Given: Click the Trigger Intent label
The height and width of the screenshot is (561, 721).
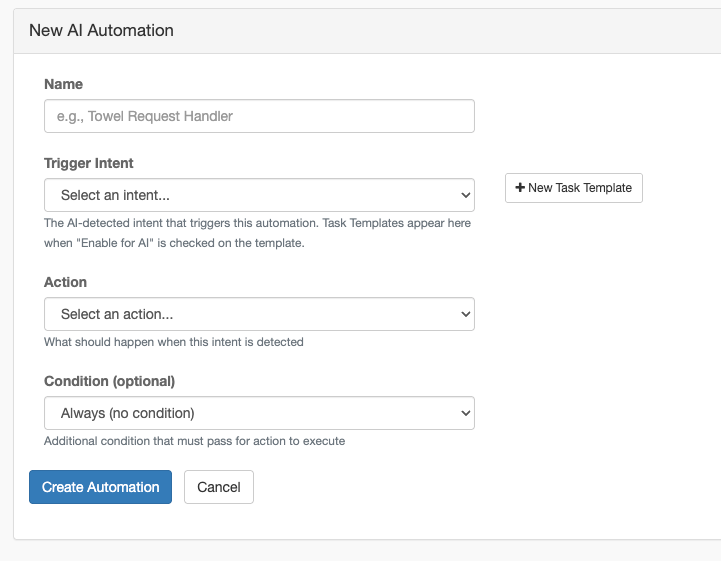Looking at the screenshot, I should pyautogui.click(x=89, y=163).
